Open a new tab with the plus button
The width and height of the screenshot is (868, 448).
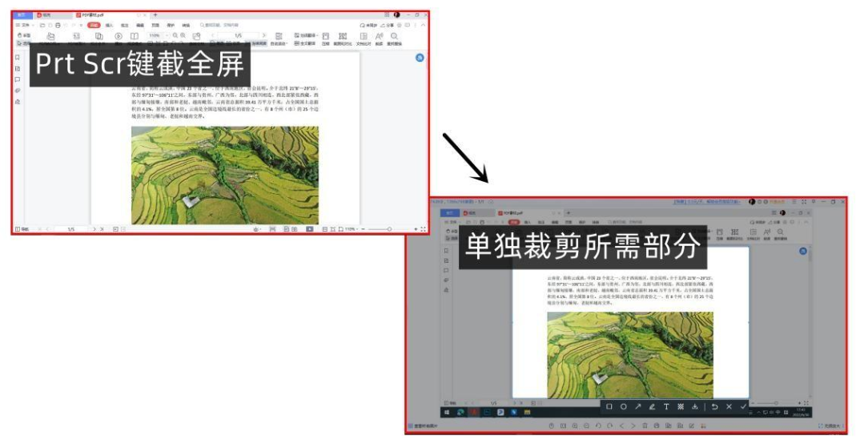click(155, 15)
